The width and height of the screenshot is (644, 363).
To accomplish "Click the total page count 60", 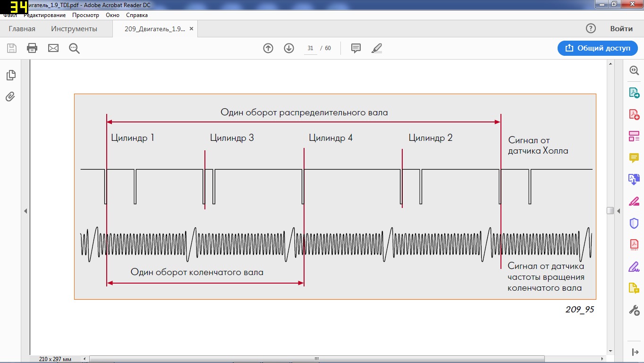I will 328,48.
